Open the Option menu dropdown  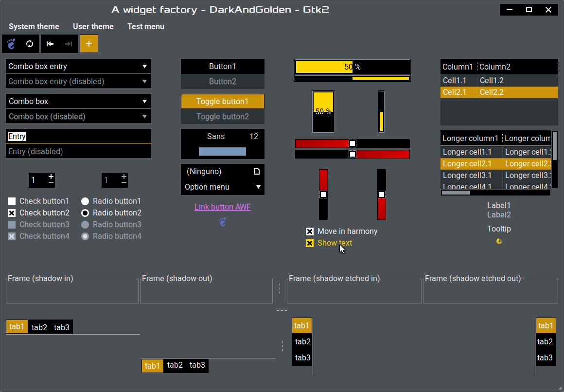coord(223,187)
